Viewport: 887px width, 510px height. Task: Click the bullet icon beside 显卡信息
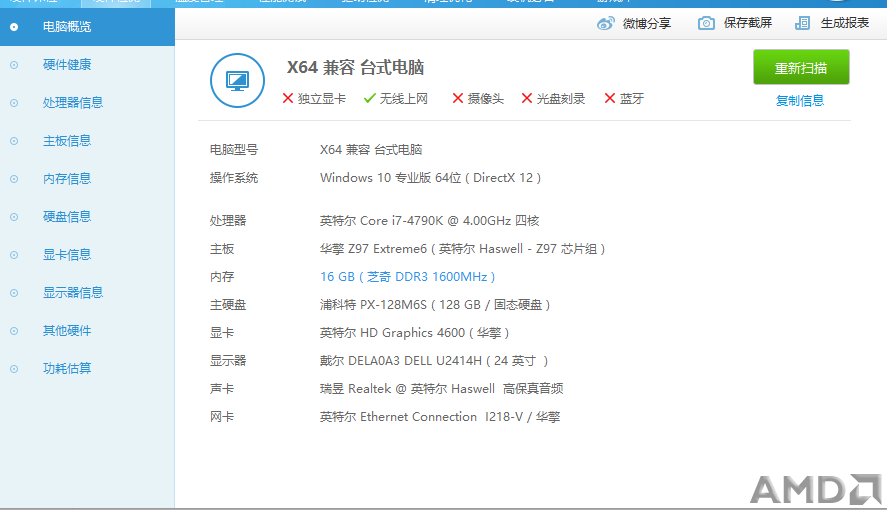coord(14,255)
